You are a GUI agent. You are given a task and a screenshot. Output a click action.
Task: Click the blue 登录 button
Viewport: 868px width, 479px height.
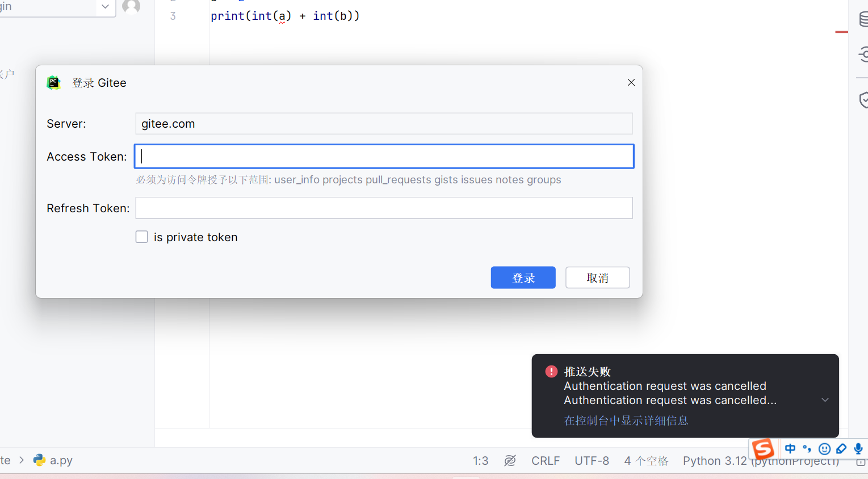[523, 278]
